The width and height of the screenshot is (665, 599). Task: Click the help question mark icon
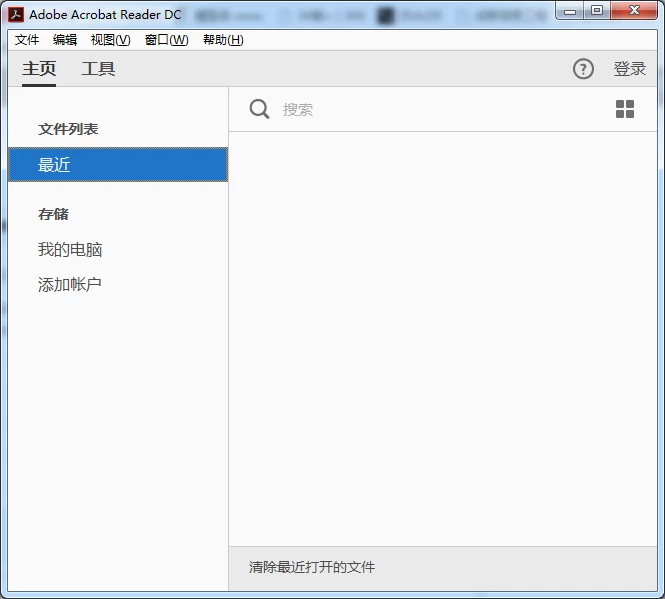pos(583,69)
